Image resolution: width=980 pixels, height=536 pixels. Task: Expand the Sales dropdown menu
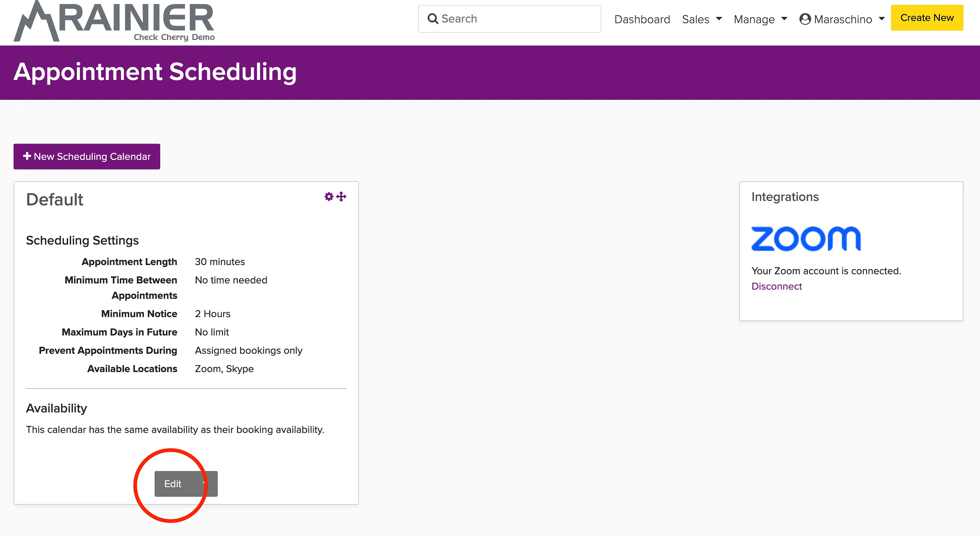click(x=702, y=19)
